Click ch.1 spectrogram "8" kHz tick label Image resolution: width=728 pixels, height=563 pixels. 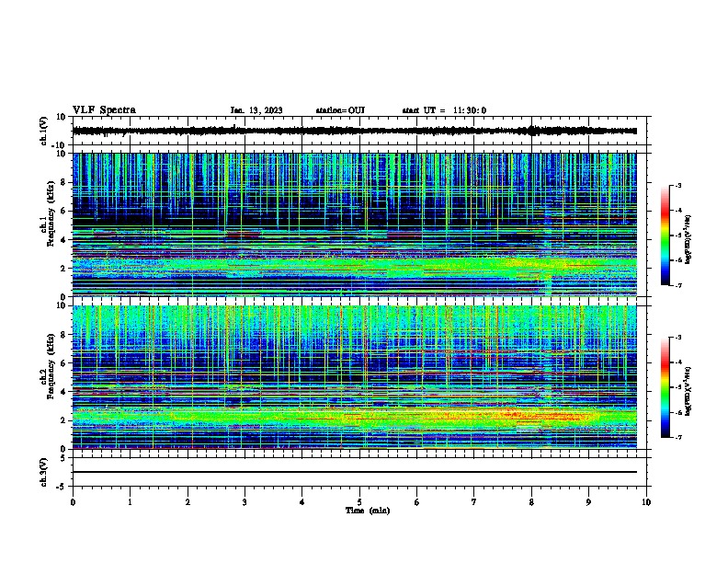(64, 182)
